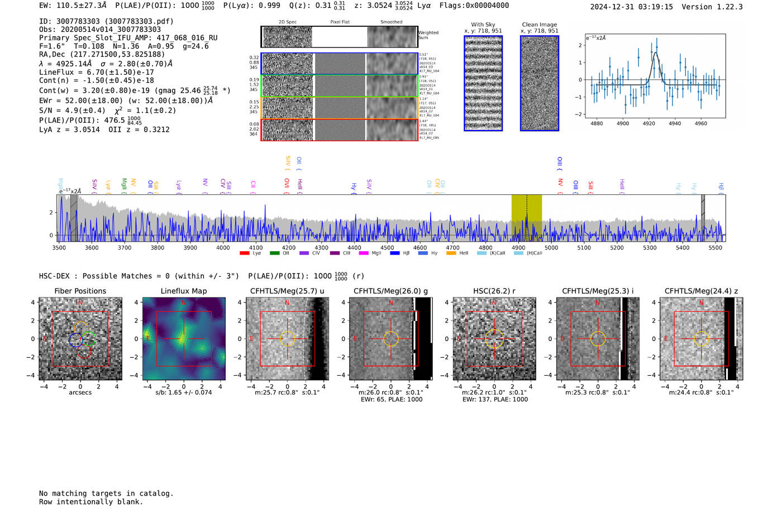
Task: Click 'No matching targets in catalog.' text
Action: click(x=106, y=493)
